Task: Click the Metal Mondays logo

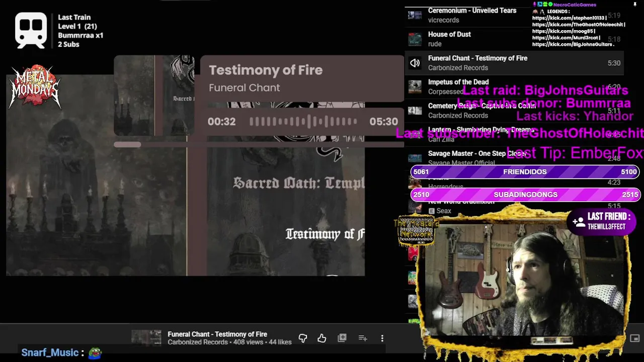Action: [x=34, y=86]
